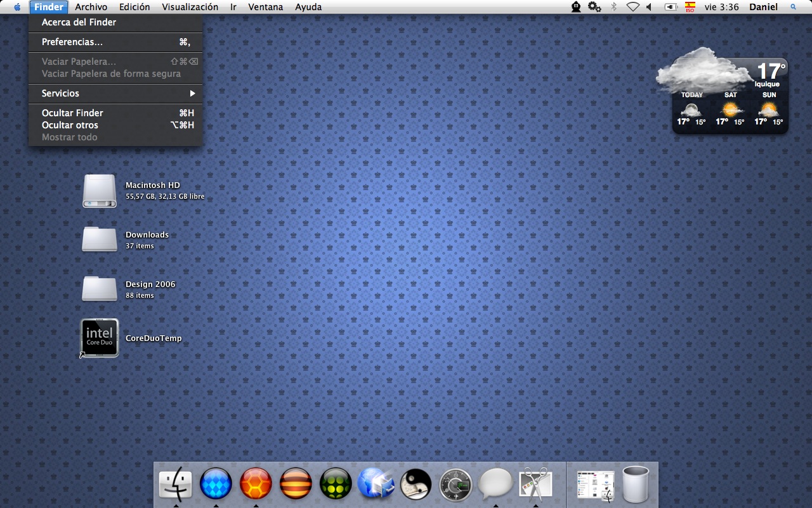Open the Trash in the Dock
812x508 pixels.
tap(636, 485)
